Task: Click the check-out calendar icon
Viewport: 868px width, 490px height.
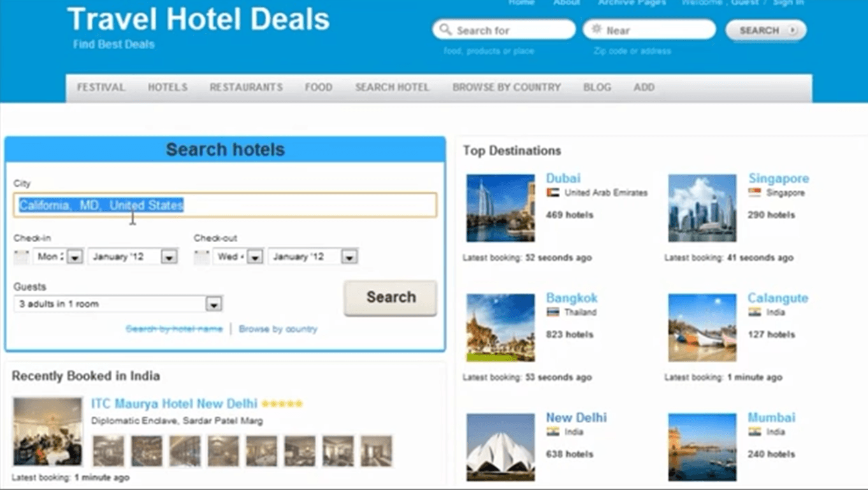Action: 201,257
